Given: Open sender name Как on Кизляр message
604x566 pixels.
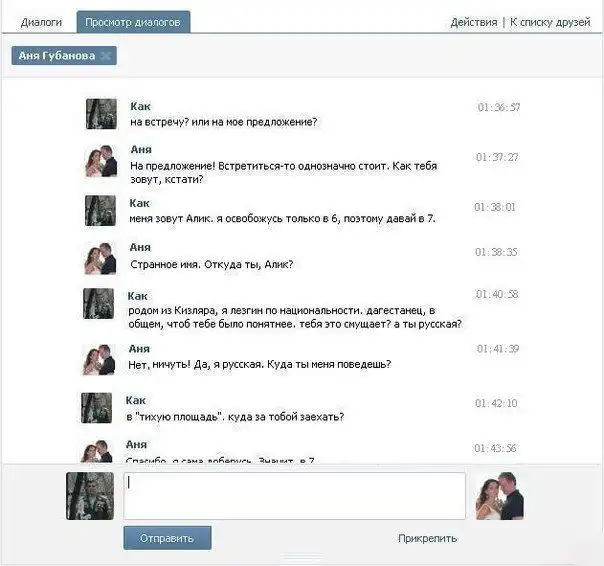Looking at the screenshot, I should 138,296.
